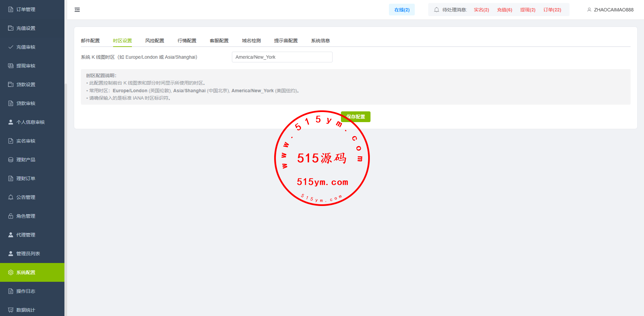
Task: Open 管理员列表 in the sidebar
Action: pos(28,254)
